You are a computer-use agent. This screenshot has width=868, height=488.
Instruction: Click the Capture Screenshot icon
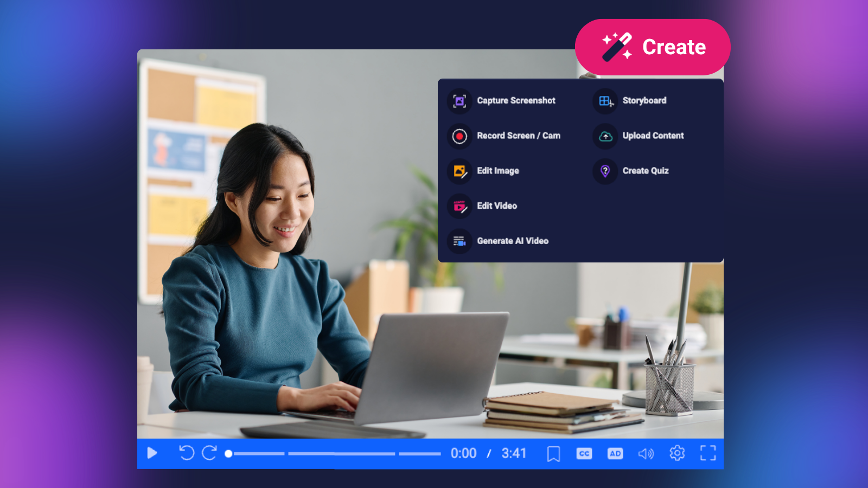click(x=459, y=101)
